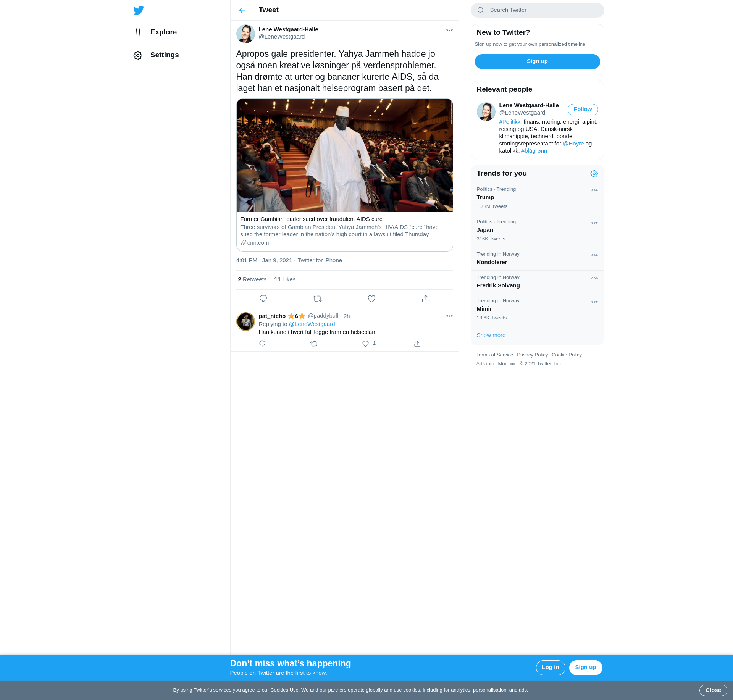
Task: Open pat_nicho's profile avatar
Action: [x=245, y=321]
